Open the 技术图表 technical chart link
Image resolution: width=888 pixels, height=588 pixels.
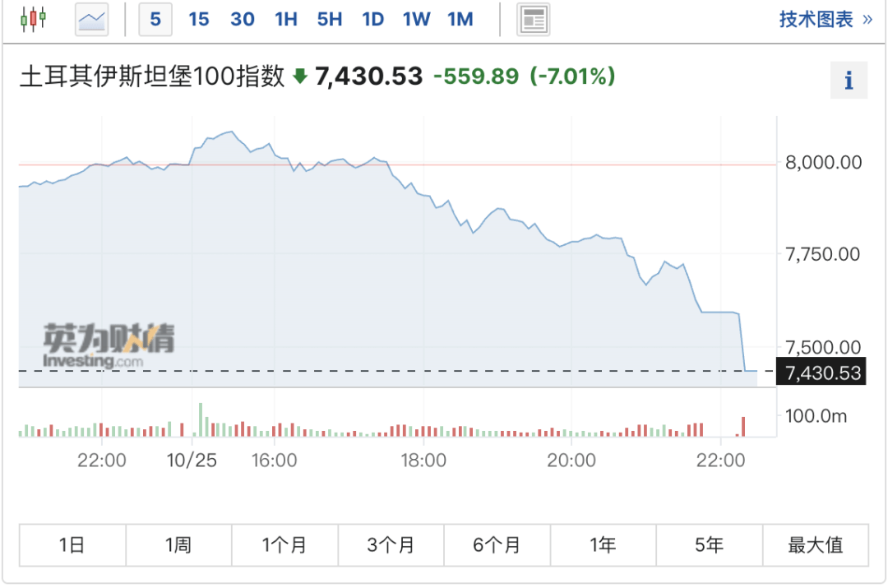(826, 19)
